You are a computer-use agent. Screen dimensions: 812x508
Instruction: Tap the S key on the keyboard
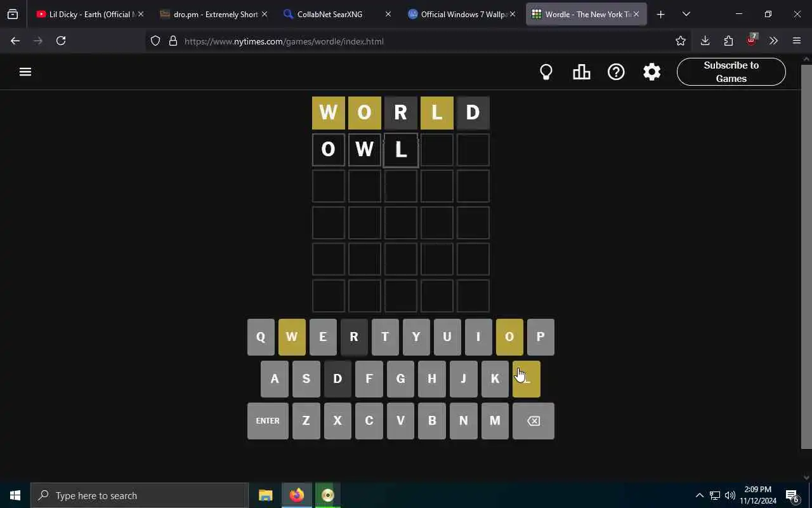[x=306, y=379]
